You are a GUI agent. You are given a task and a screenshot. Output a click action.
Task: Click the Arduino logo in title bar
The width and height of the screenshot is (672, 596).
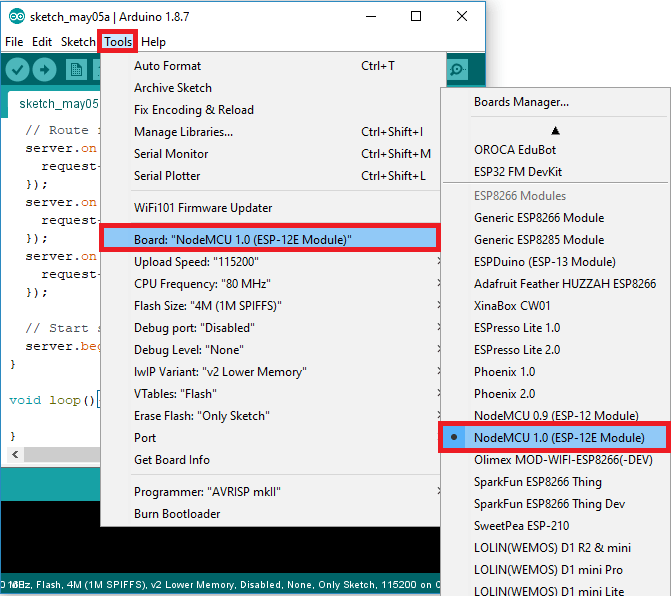(x=15, y=16)
